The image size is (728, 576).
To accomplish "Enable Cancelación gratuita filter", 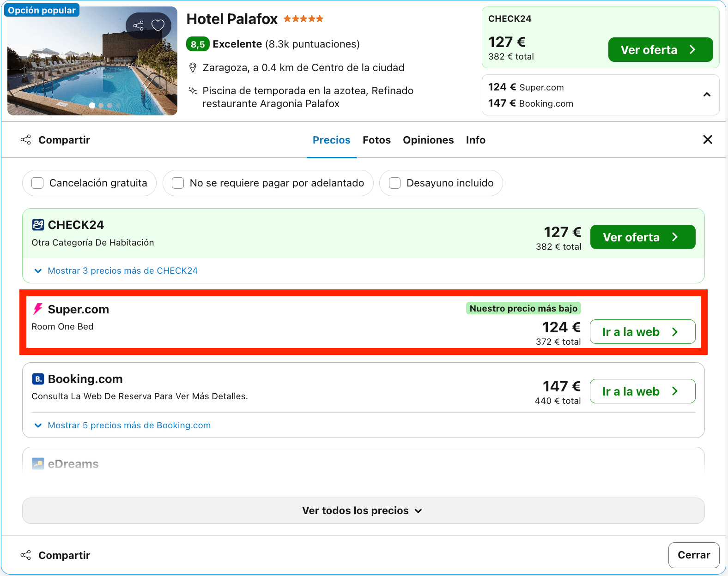I will 37,183.
